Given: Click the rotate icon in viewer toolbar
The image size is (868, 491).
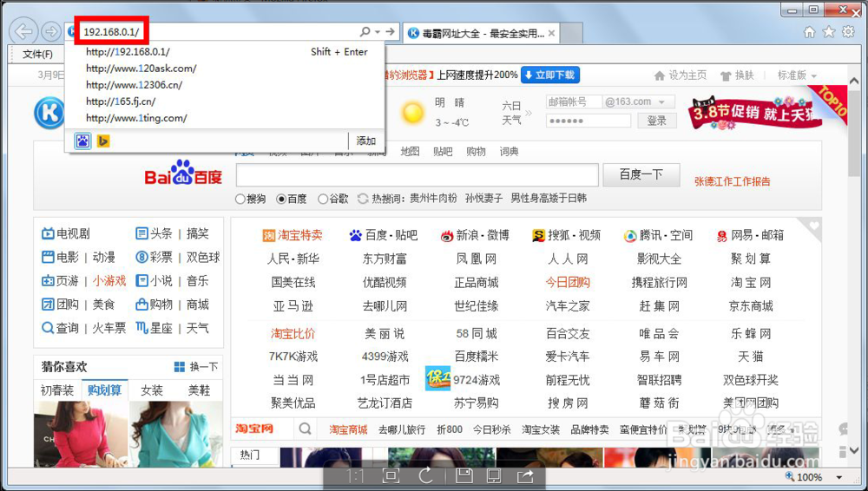Looking at the screenshot, I should [425, 476].
